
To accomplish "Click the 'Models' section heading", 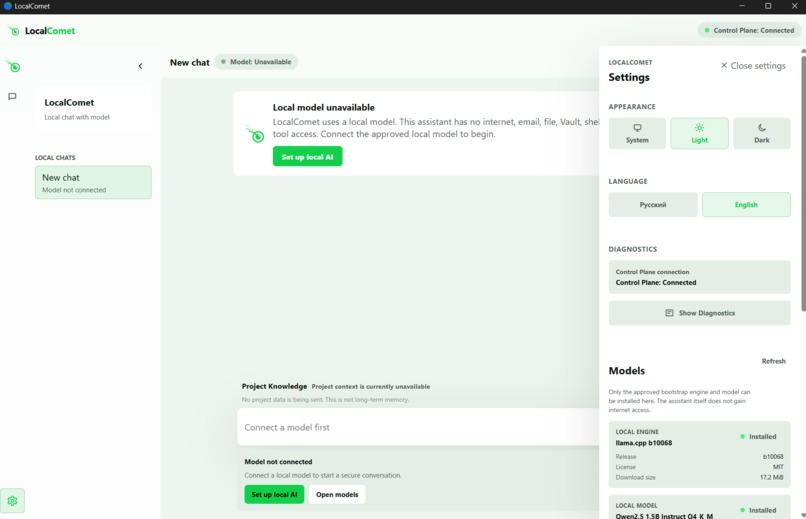I will click(626, 370).
